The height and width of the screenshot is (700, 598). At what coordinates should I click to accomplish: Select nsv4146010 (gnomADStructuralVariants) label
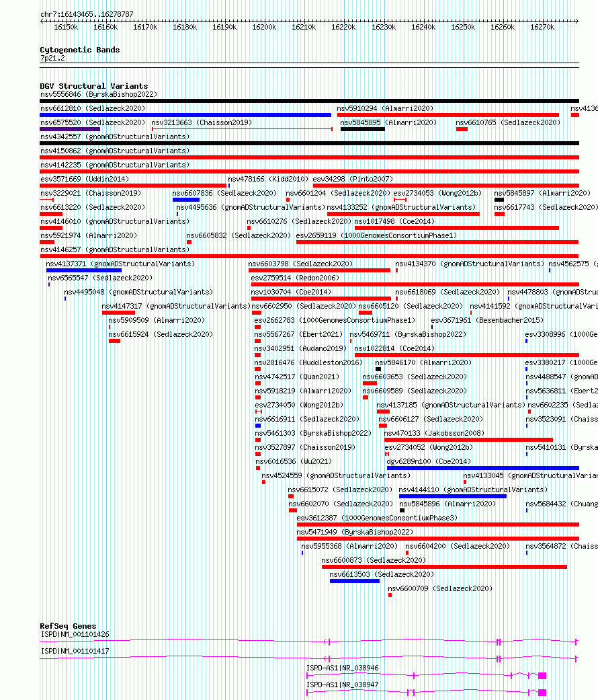coord(115,221)
